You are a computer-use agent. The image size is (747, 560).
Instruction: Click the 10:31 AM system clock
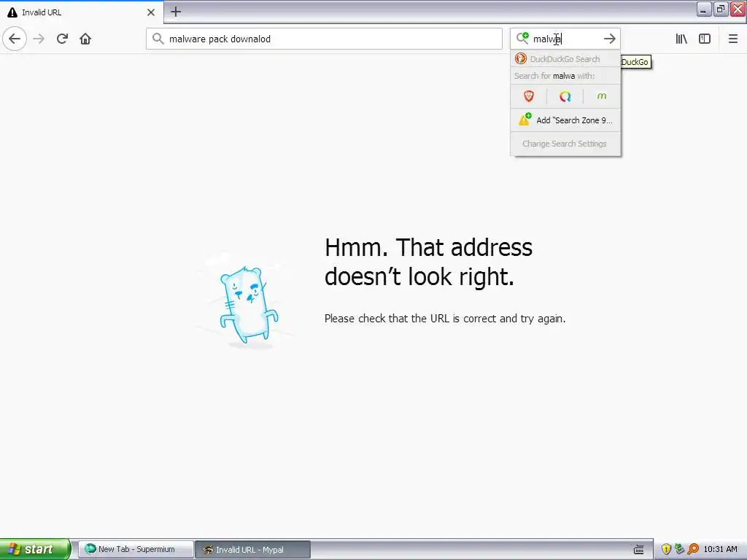click(x=720, y=549)
